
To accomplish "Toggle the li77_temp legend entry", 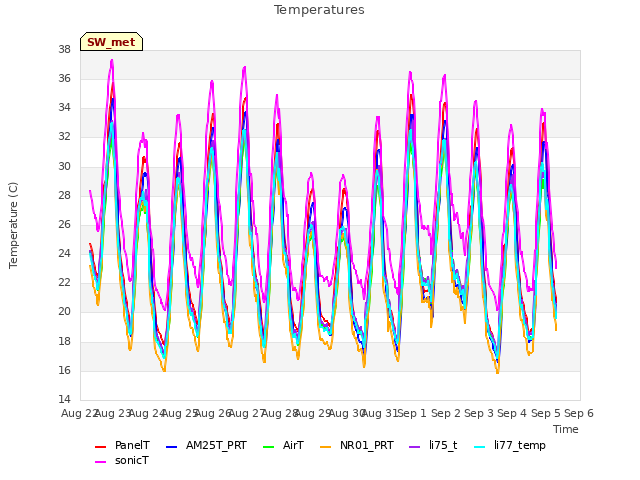I will point(510,445).
